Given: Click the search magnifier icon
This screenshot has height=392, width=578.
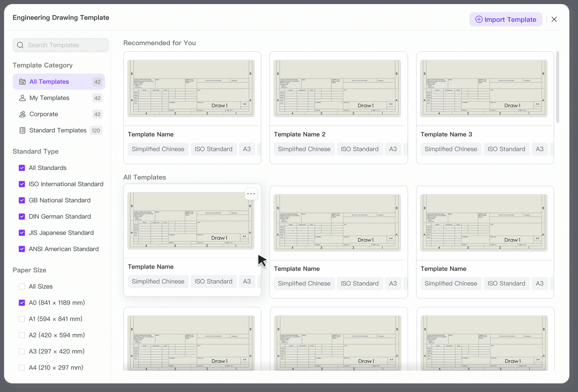Looking at the screenshot, I should point(21,45).
